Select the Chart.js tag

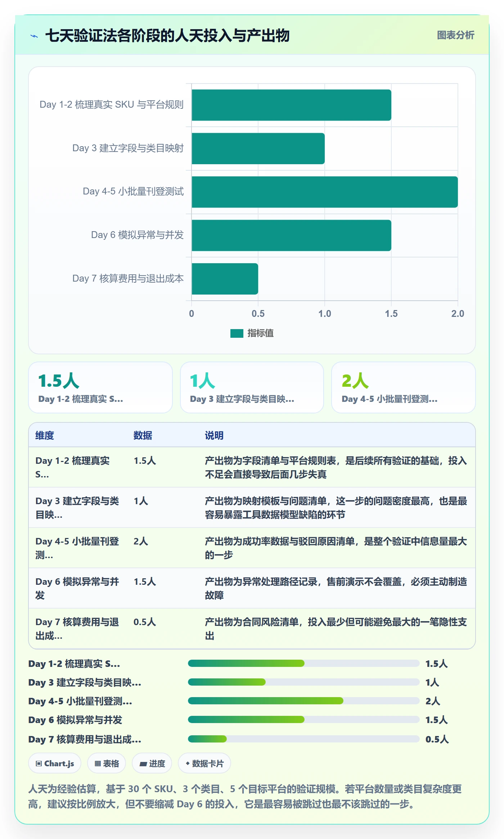click(x=55, y=763)
